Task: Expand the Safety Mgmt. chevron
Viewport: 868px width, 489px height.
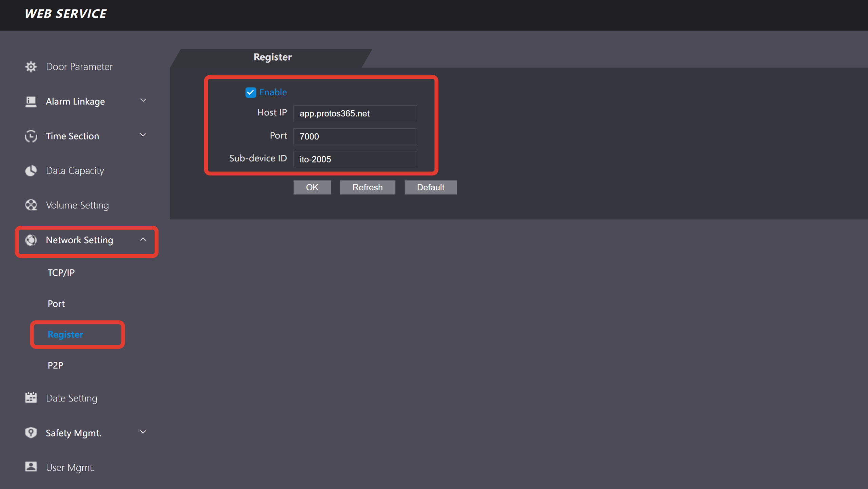Action: pos(143,432)
